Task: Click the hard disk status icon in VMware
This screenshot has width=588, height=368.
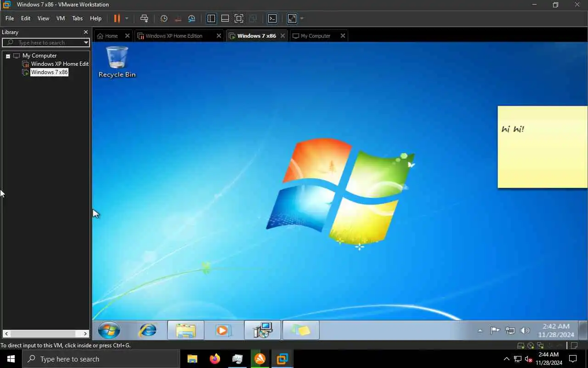Action: point(521,345)
